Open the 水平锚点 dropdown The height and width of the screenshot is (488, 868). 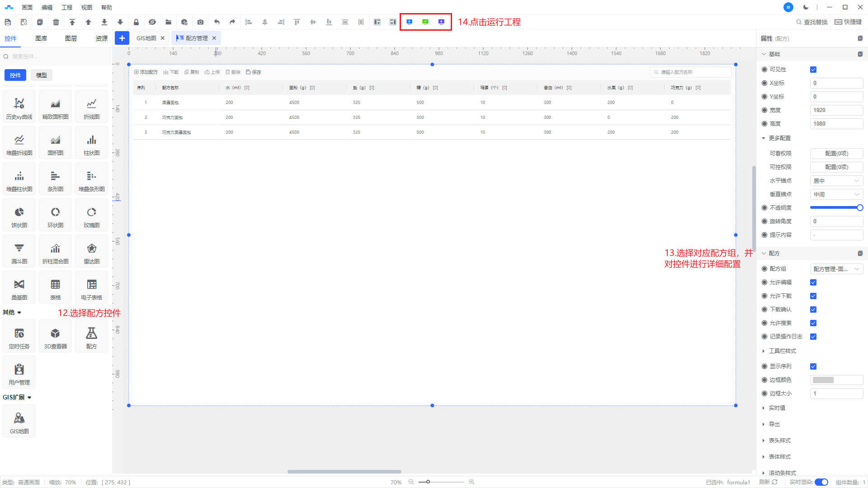point(836,181)
